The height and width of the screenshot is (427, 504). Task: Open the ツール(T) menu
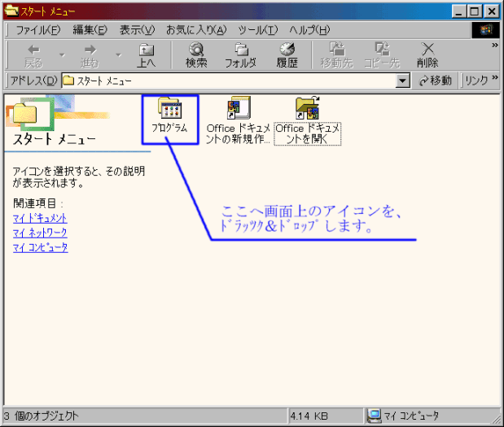pos(258,30)
